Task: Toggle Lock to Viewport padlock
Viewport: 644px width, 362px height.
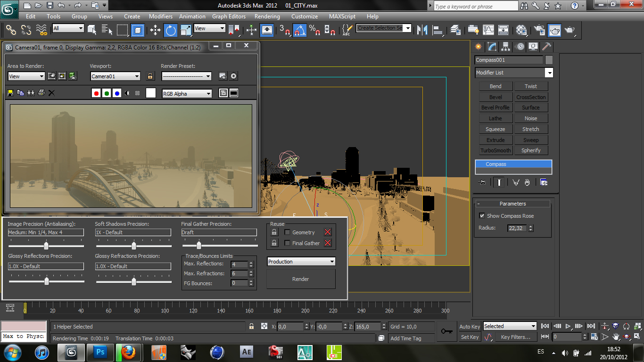Action: pyautogui.click(x=150, y=76)
